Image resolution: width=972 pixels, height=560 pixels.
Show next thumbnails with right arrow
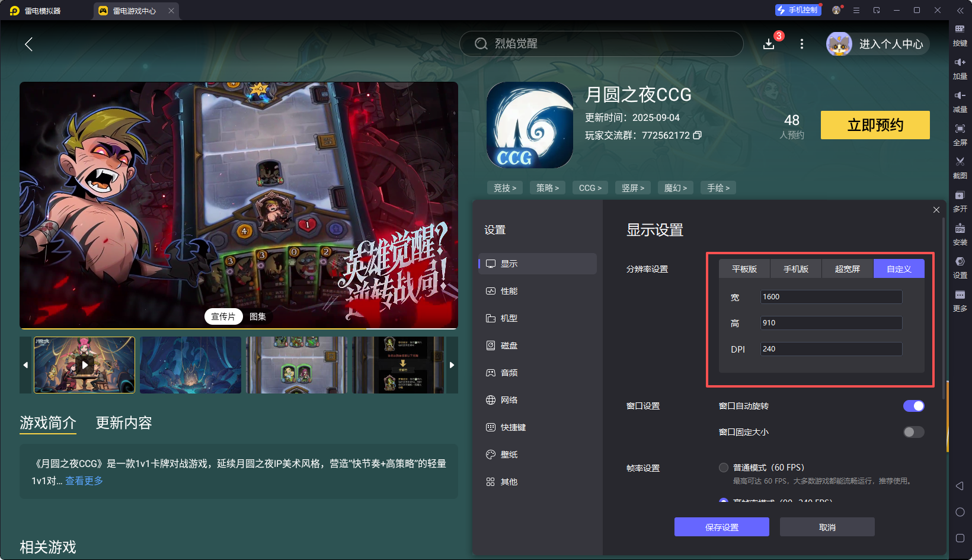pyautogui.click(x=452, y=365)
